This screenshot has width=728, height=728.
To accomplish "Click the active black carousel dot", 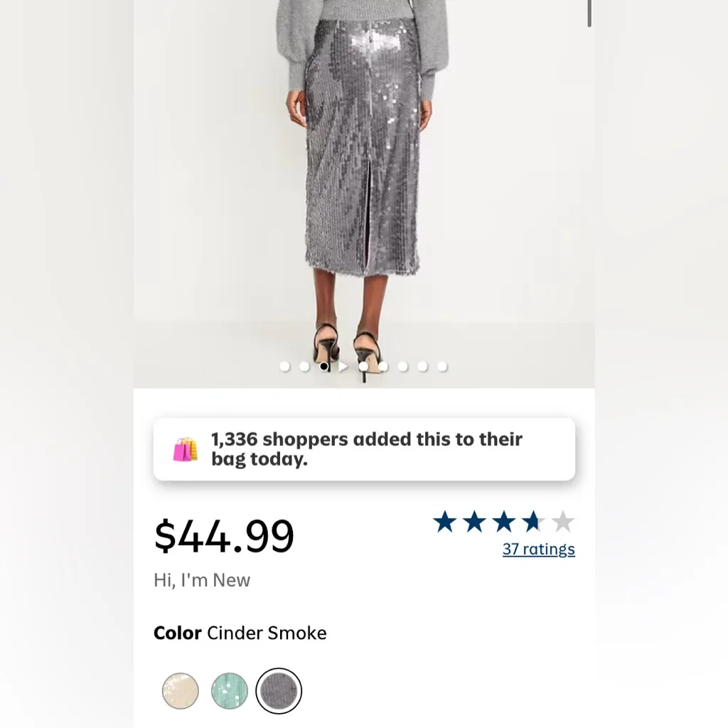I will [x=324, y=367].
